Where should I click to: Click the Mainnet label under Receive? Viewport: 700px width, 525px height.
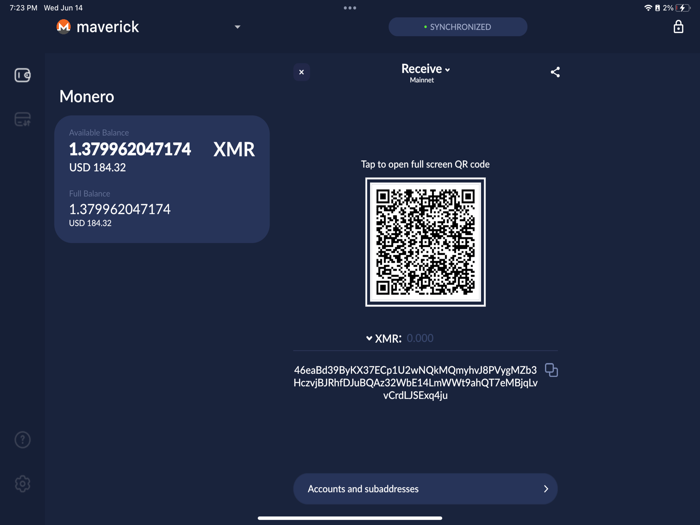pyautogui.click(x=422, y=80)
